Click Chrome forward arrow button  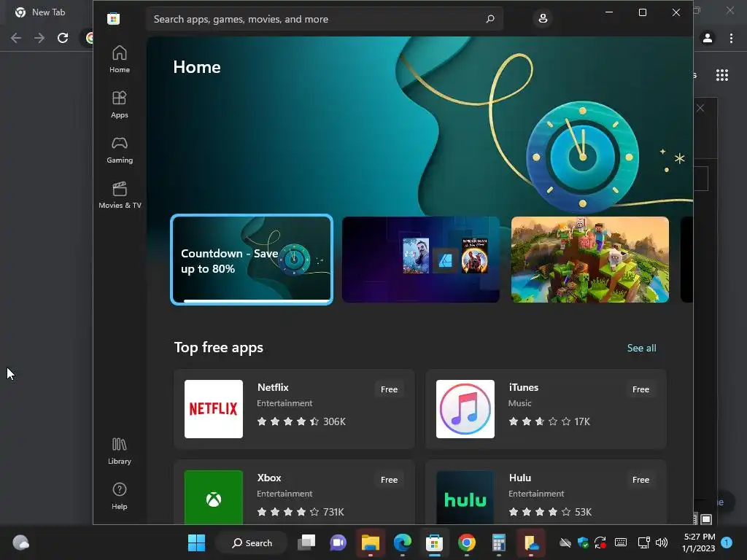click(x=39, y=38)
